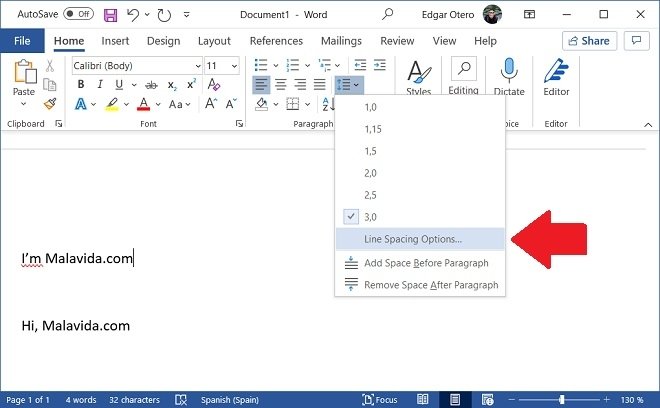Align text to the right
The width and height of the screenshot is (660, 408).
[300, 85]
